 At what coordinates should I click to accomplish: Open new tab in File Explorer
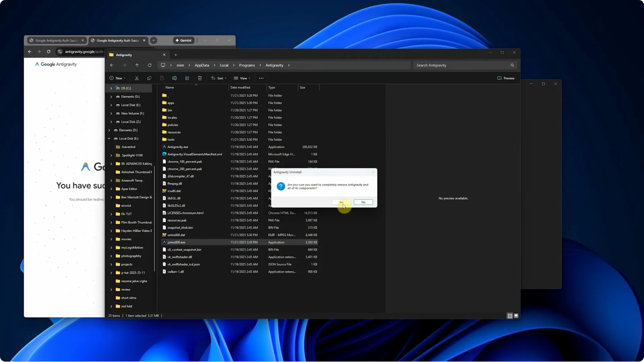tap(176, 55)
